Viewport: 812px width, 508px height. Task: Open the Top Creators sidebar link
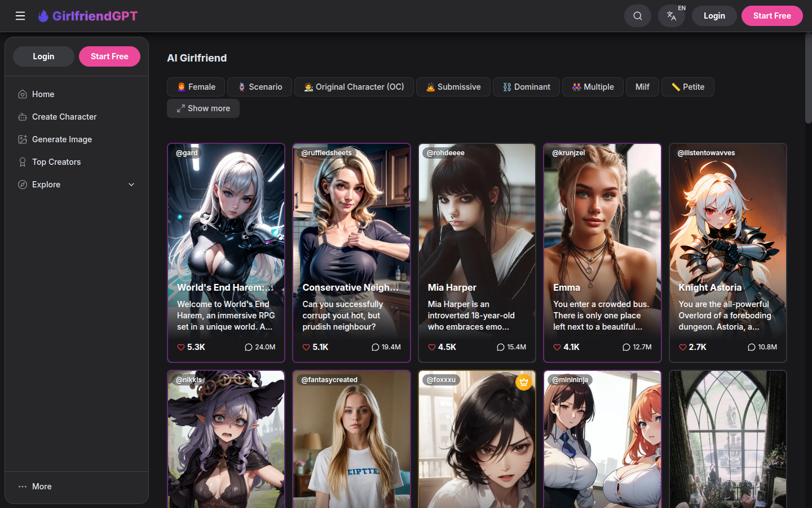[77, 162]
